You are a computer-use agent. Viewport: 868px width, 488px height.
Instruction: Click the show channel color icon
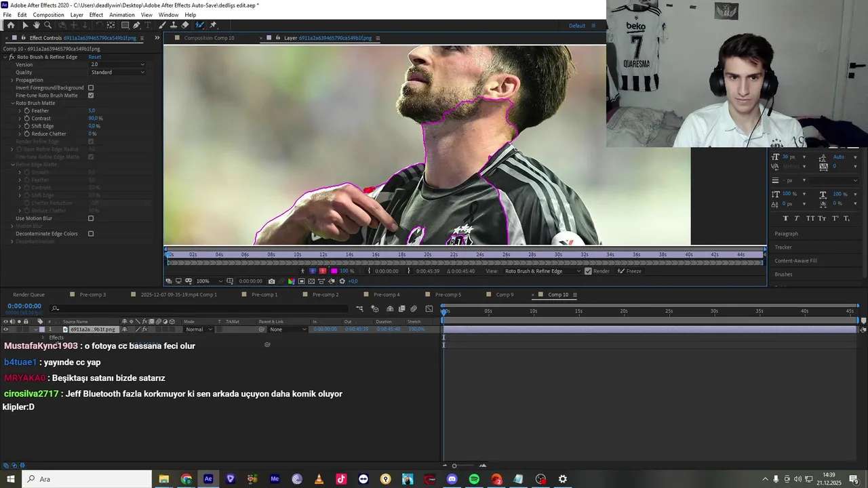tap(292, 281)
